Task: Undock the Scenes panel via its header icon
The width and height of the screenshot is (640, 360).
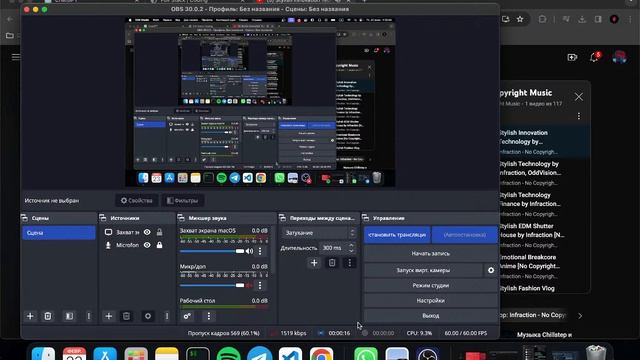Action: click(24, 218)
